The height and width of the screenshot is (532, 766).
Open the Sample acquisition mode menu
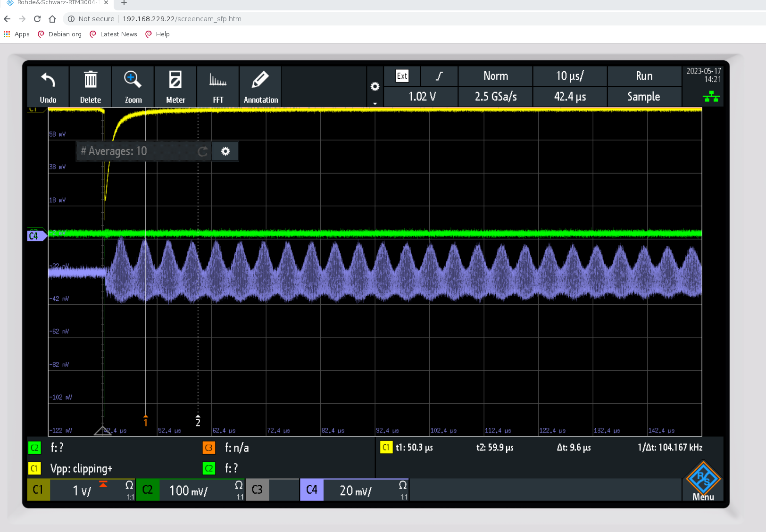(644, 97)
